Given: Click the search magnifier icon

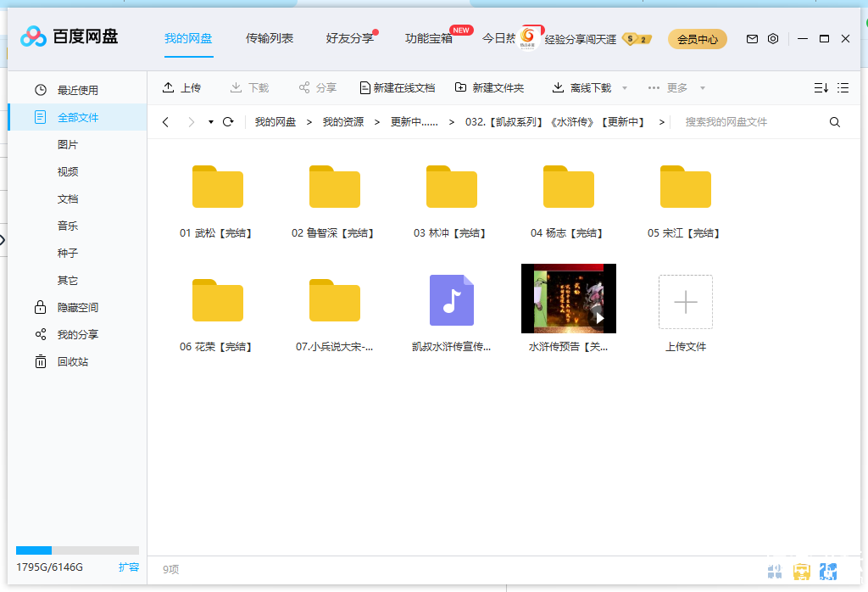Looking at the screenshot, I should point(835,122).
